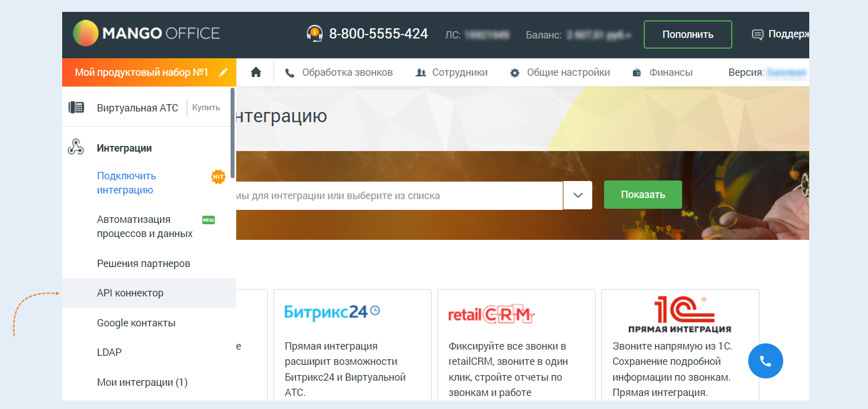
Task: Select API коннектор in the sidebar
Action: coord(131,293)
